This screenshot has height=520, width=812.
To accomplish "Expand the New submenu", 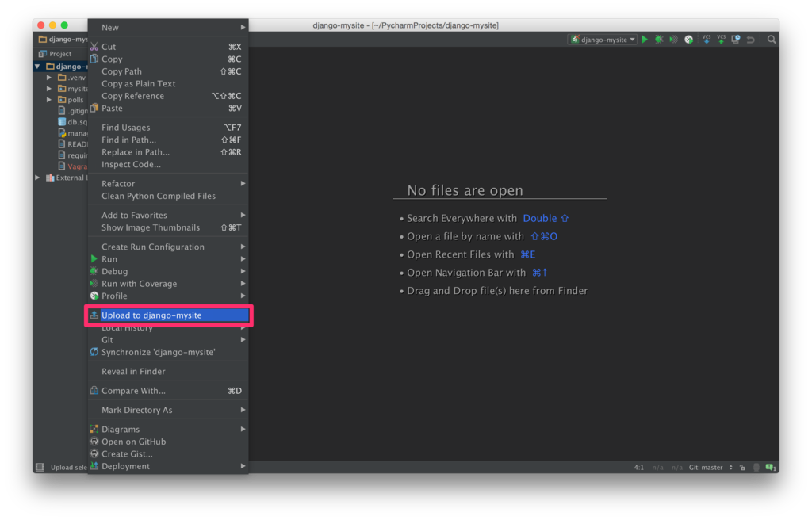I will [168, 28].
